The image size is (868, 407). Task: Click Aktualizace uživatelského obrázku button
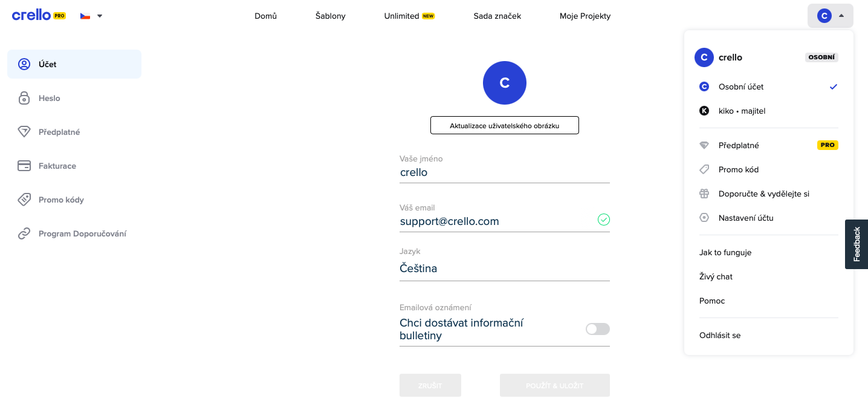pos(505,125)
